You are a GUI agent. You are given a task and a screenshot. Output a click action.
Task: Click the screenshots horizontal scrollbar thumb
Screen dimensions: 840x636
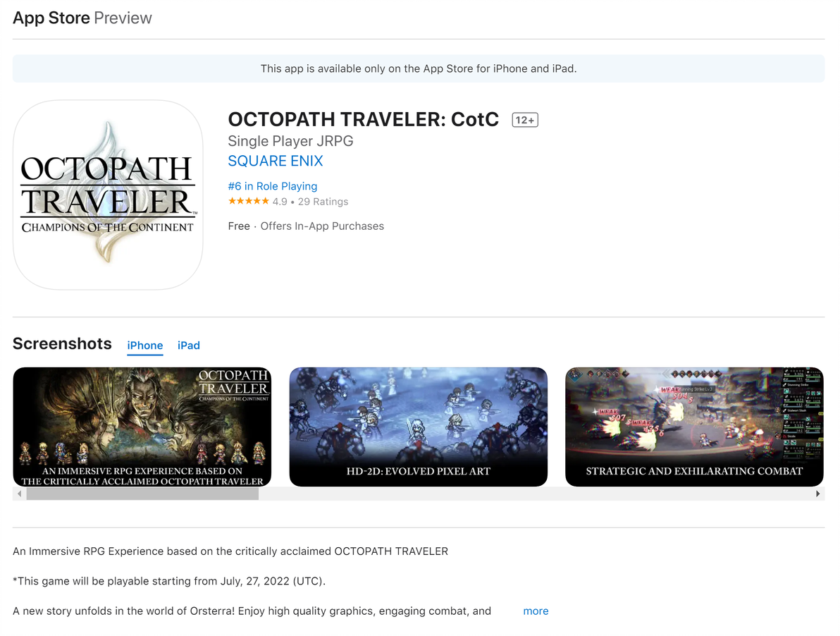tap(142, 494)
